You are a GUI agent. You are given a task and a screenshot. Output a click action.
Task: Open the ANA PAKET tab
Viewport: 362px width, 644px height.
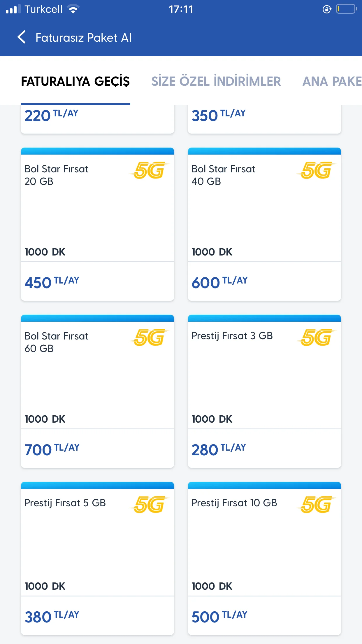pos(332,81)
